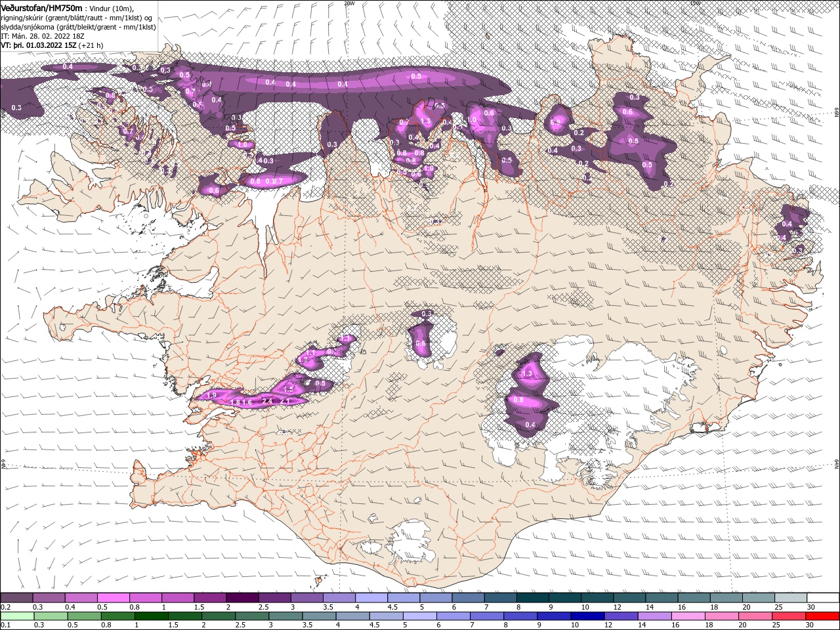The height and width of the screenshot is (630, 840).
Task: Click the light grey snow swatch between 25 and 30
Action: pyautogui.click(x=791, y=598)
